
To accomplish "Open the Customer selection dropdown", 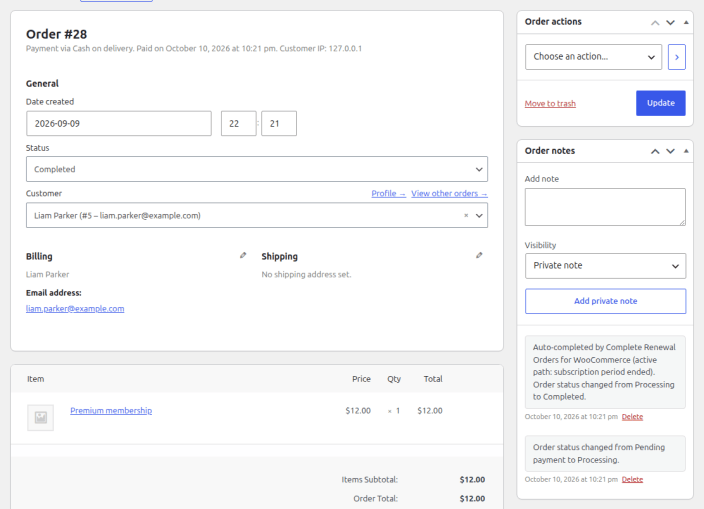I will pos(257,215).
